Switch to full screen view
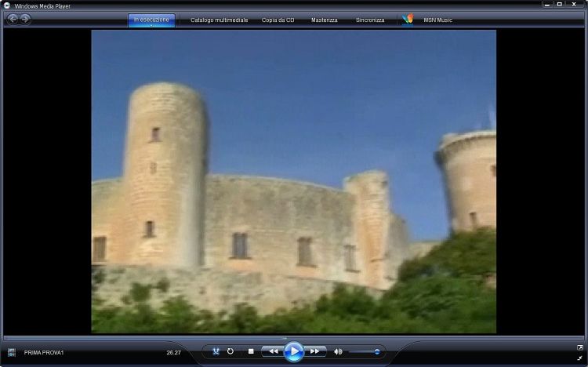Viewport: 588px width, 367px height. point(579,347)
